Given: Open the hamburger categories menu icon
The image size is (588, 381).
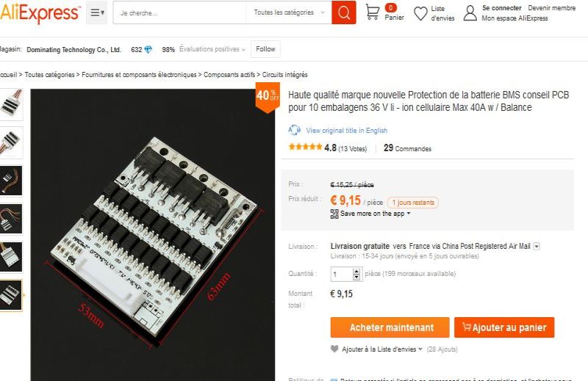Looking at the screenshot, I should pyautogui.click(x=97, y=12).
